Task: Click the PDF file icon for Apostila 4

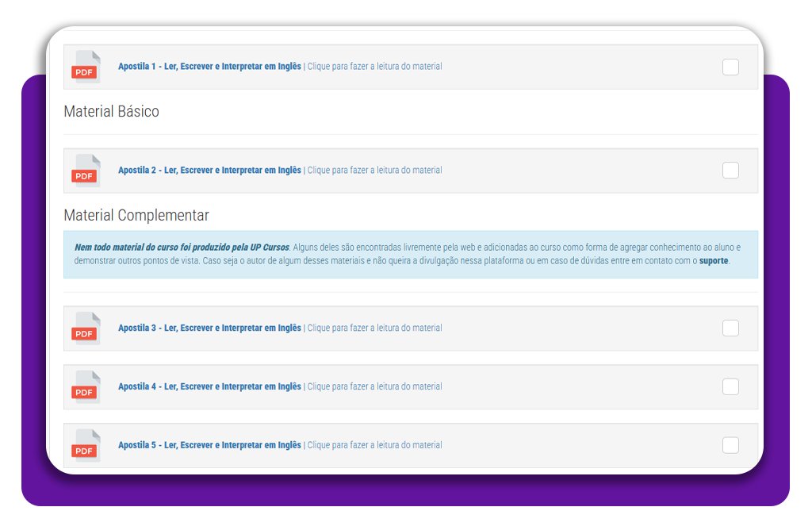Action: (x=86, y=387)
